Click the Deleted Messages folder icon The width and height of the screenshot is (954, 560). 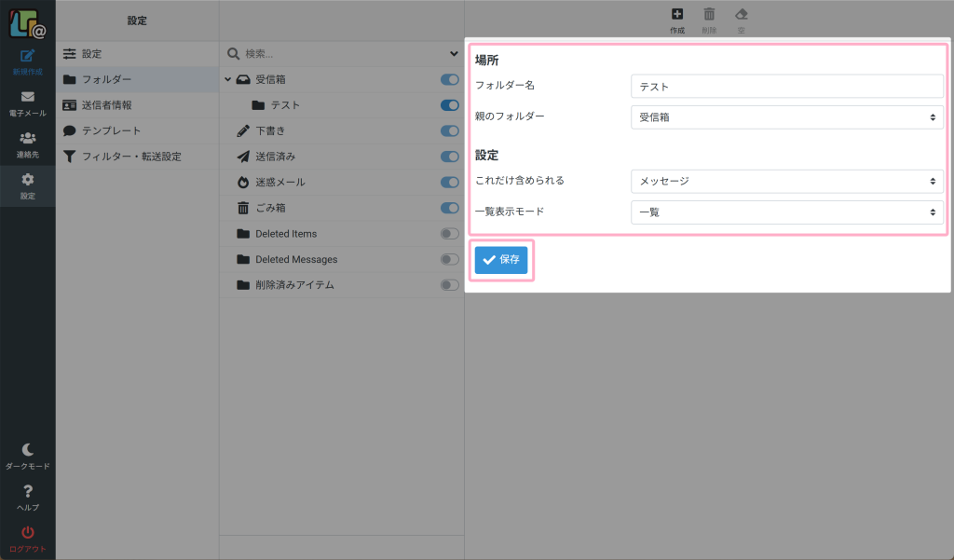coord(243,259)
